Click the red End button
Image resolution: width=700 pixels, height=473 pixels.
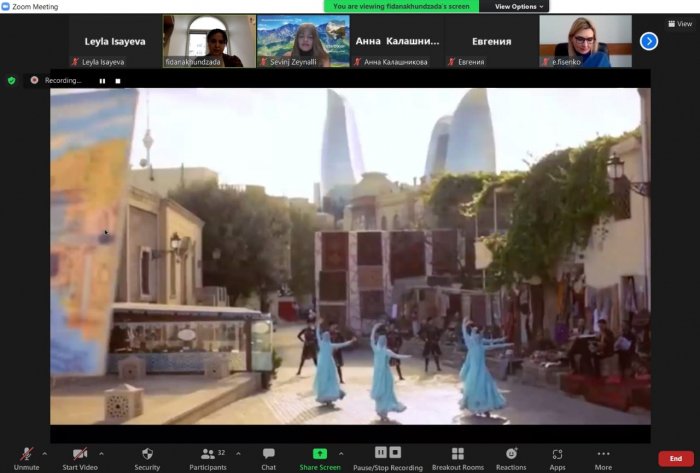tap(676, 458)
